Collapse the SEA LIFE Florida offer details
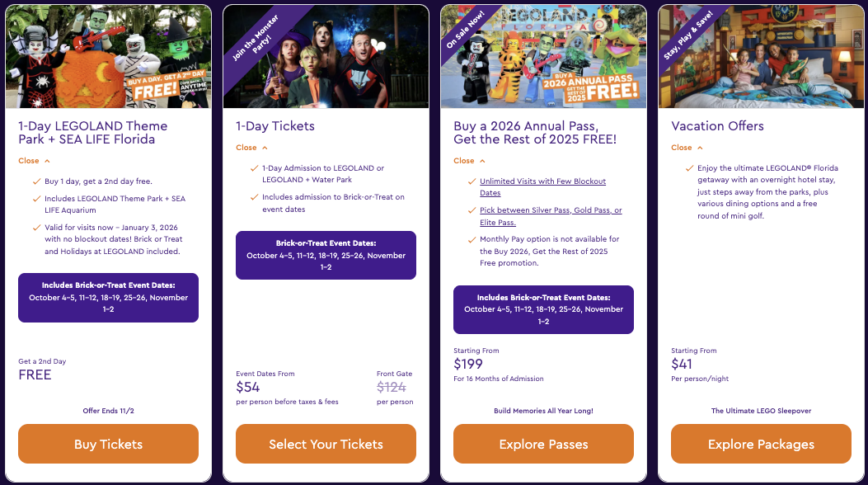The height and width of the screenshot is (485, 868). pos(35,161)
